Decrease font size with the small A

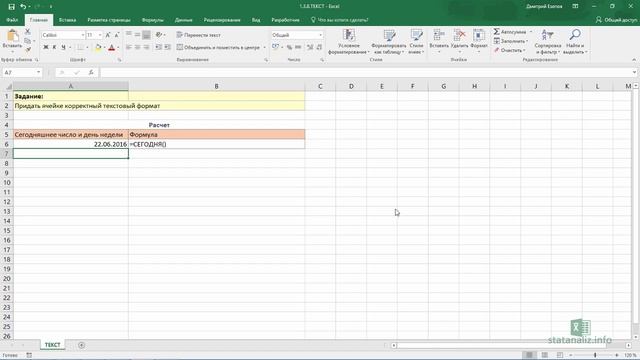(x=117, y=35)
